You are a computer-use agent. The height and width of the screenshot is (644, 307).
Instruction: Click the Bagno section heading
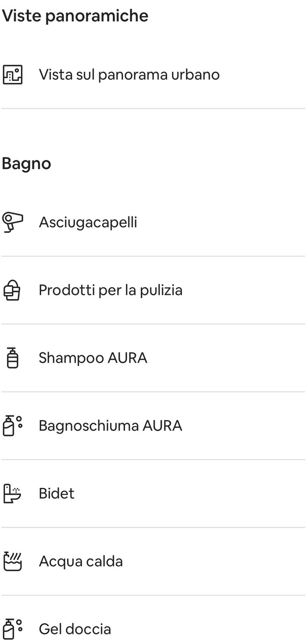pos(26,164)
